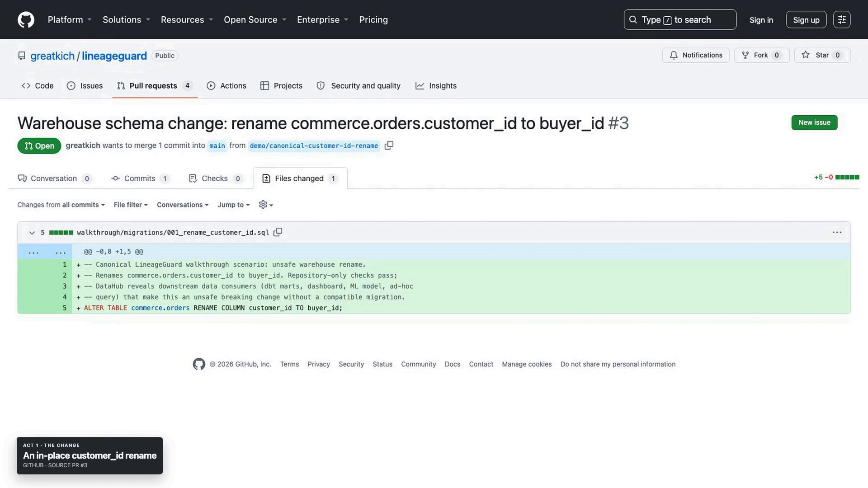Open the Security footer link
Viewport: 868px width, 488px height.
(x=351, y=364)
